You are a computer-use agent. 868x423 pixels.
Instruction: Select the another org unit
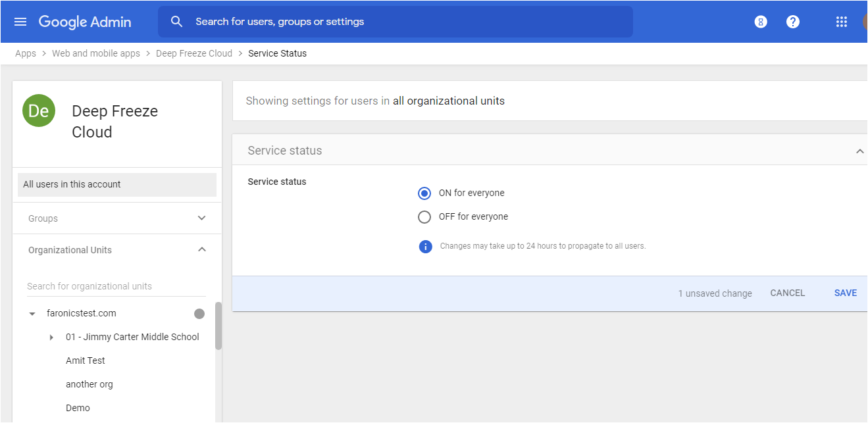[89, 385]
